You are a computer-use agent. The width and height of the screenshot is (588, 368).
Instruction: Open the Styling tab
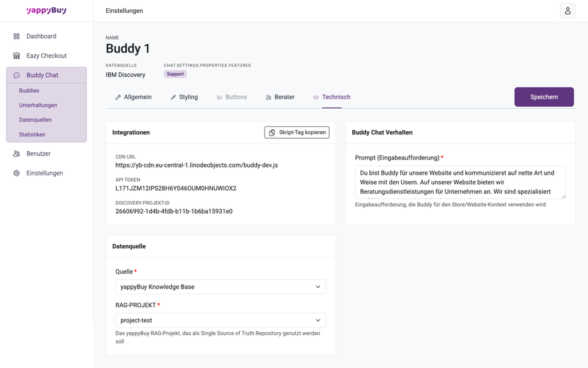(184, 97)
